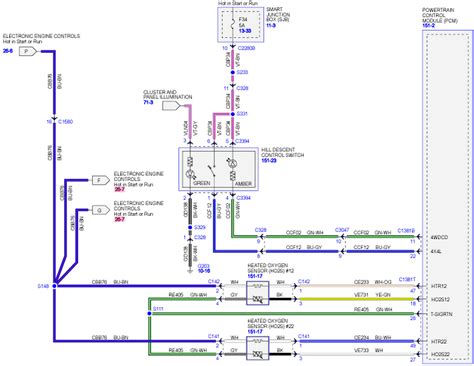Open page reference 26-6 link
The height and width of the screenshot is (366, 474).
coord(8,51)
